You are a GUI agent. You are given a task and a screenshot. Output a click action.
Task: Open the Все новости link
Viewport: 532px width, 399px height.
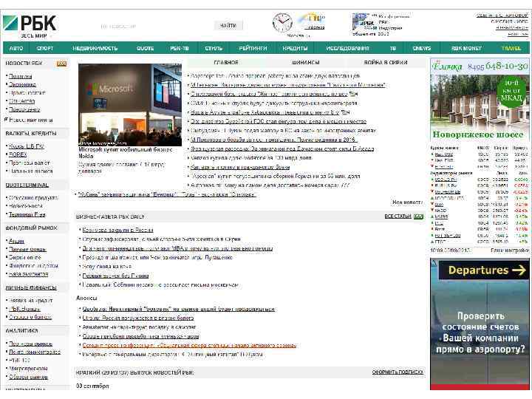407,202
